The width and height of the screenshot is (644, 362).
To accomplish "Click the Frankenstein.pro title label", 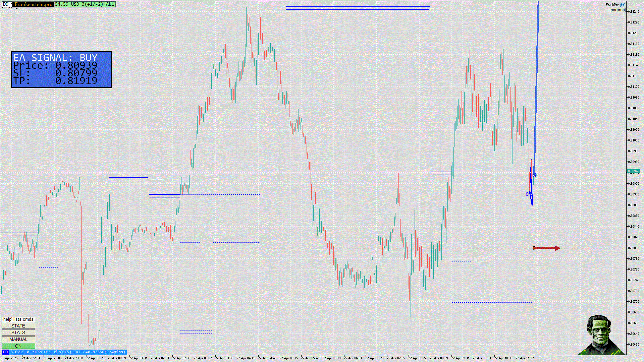I will (33, 4).
